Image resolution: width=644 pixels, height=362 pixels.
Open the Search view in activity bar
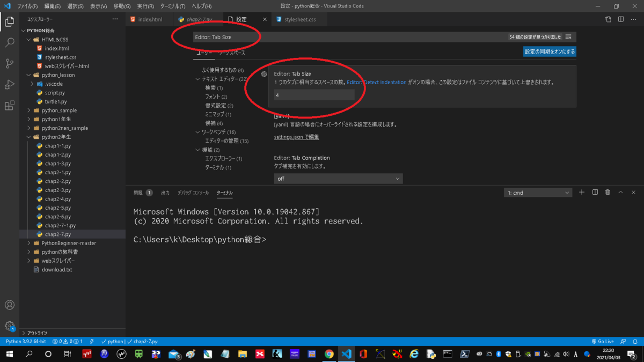tap(9, 42)
